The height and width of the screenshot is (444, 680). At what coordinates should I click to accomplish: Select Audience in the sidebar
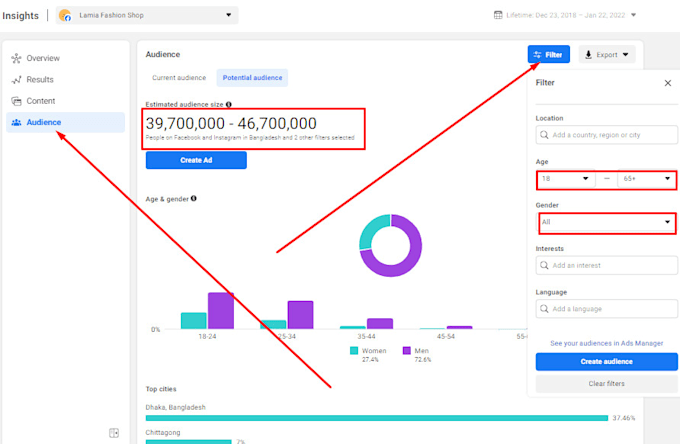(x=65, y=122)
